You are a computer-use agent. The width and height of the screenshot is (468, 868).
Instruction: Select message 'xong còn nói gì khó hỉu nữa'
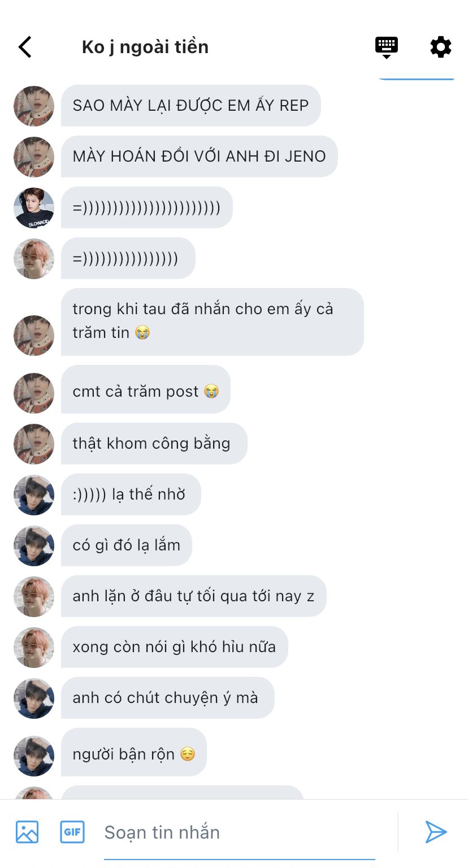tap(175, 647)
